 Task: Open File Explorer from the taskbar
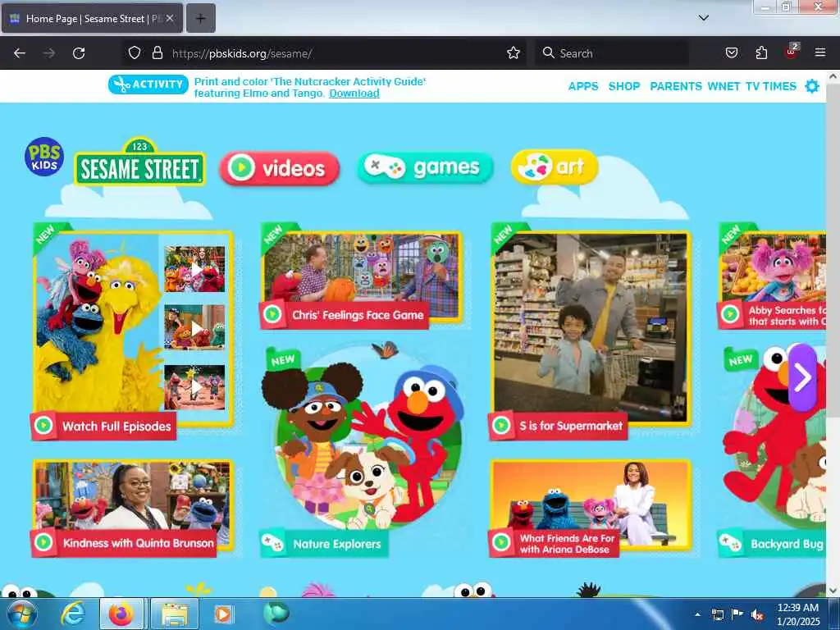click(175, 614)
